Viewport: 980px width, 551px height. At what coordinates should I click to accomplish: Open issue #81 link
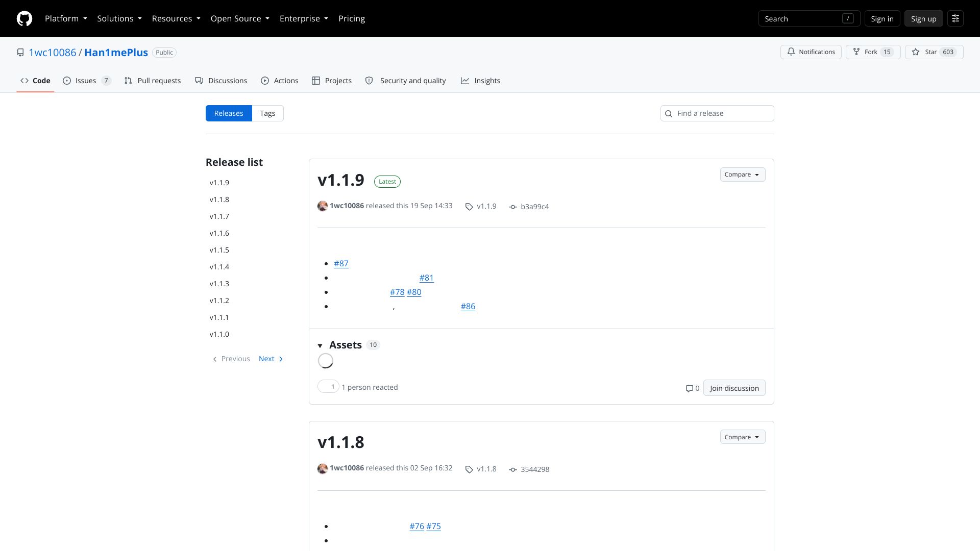pyautogui.click(x=427, y=278)
